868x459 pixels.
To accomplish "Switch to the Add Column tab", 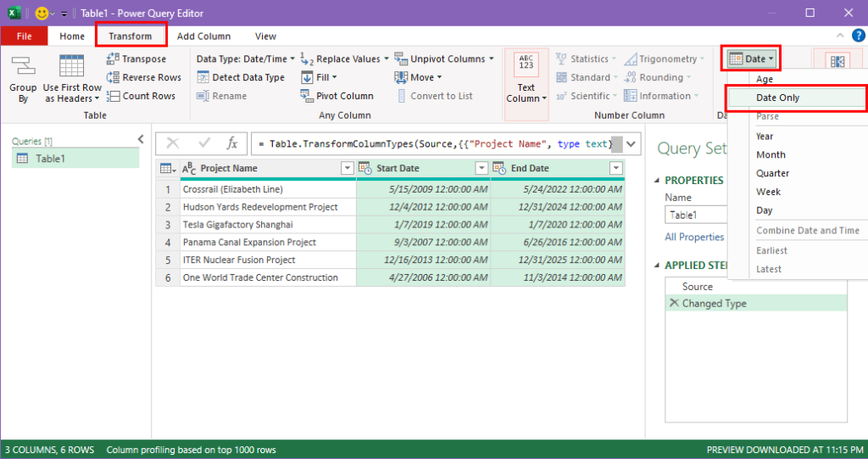I will (203, 36).
